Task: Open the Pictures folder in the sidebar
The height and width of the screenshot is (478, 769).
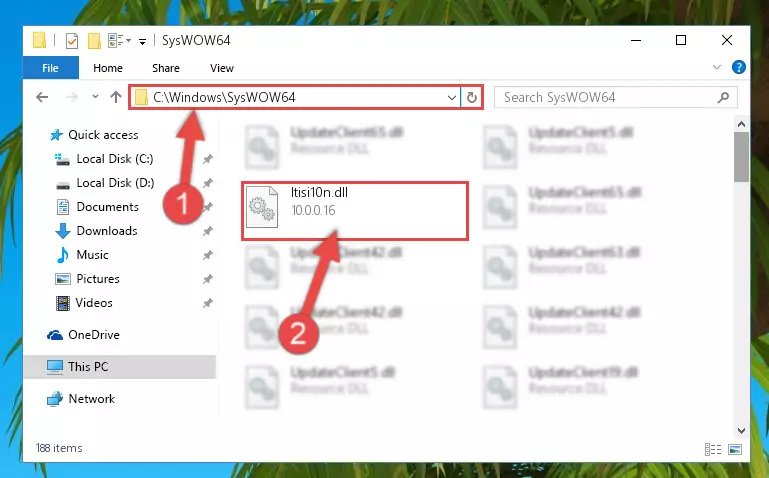Action: tap(98, 279)
